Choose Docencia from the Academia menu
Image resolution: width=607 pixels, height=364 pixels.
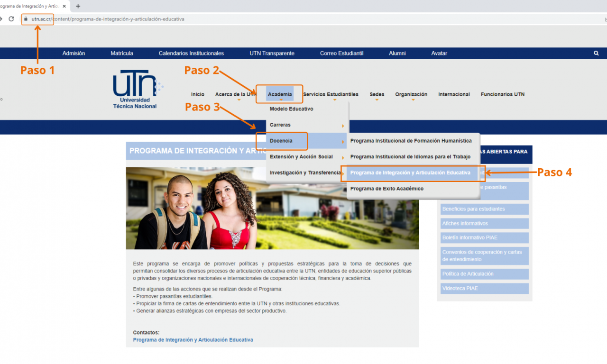[281, 141]
